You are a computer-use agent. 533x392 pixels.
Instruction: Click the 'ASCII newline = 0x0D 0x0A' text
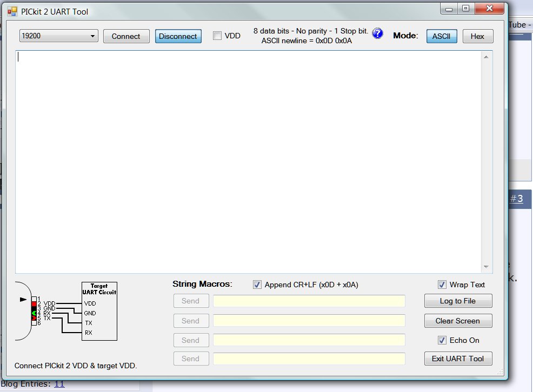coord(307,40)
